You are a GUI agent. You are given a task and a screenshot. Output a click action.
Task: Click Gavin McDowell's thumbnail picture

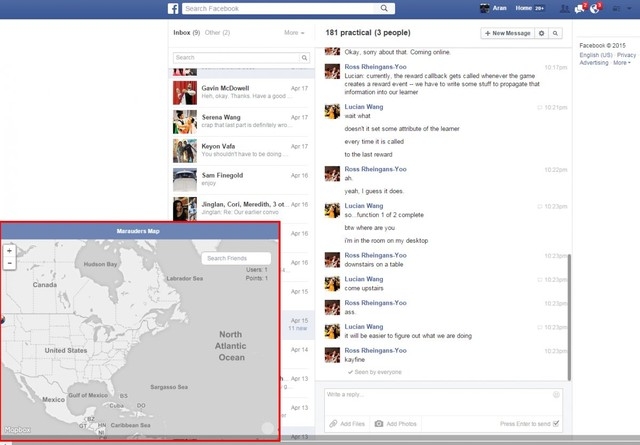[185, 93]
